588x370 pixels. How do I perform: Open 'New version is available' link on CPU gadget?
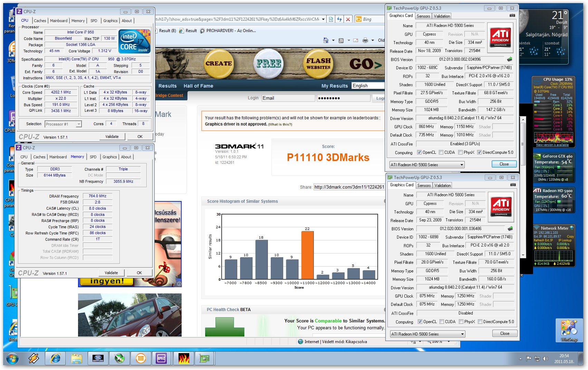(x=552, y=145)
